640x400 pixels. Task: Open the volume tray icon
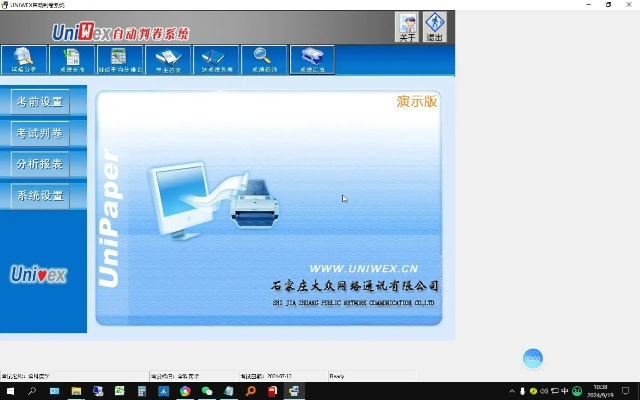click(544, 391)
